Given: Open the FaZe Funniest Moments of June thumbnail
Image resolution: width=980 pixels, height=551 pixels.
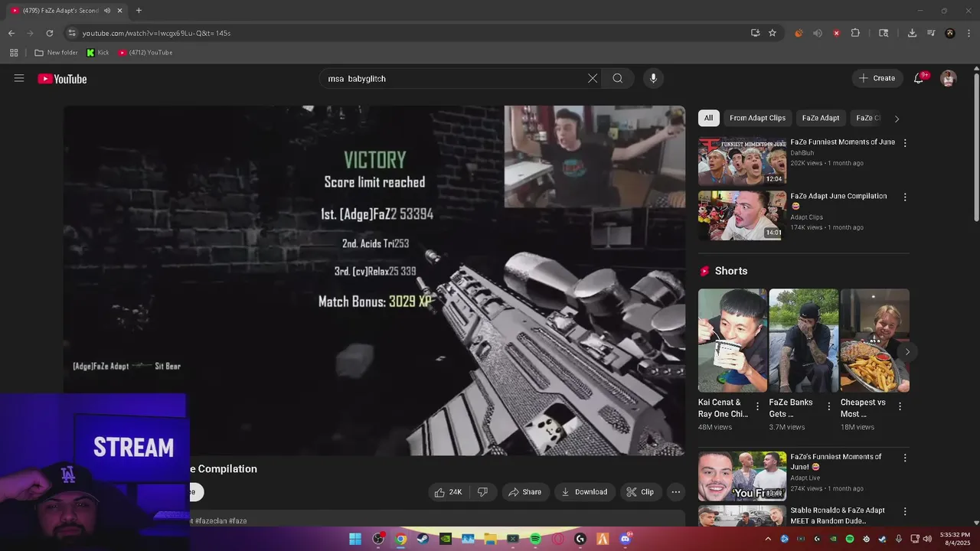Looking at the screenshot, I should [x=742, y=161].
